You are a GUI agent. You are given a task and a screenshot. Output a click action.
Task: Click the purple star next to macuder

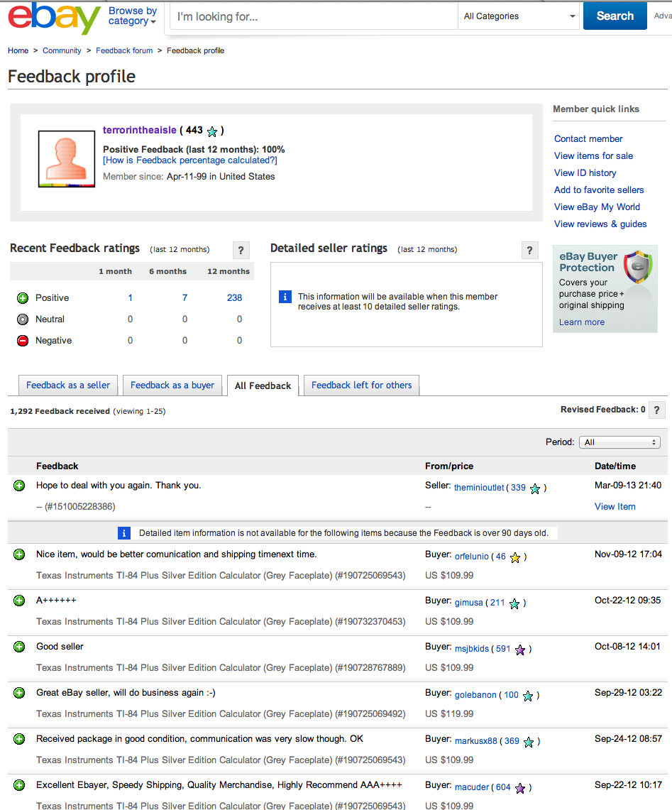[520, 788]
